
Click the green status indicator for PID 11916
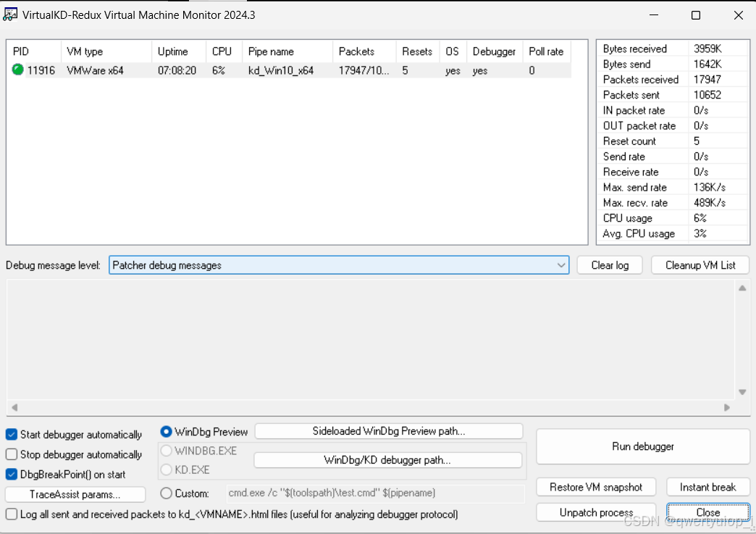tap(18, 70)
